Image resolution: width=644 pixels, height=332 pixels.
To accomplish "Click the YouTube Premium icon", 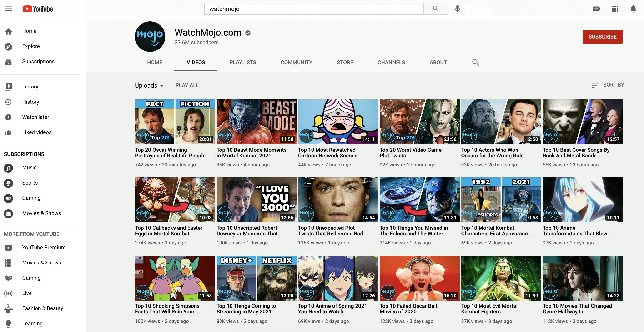I will pos(8,248).
